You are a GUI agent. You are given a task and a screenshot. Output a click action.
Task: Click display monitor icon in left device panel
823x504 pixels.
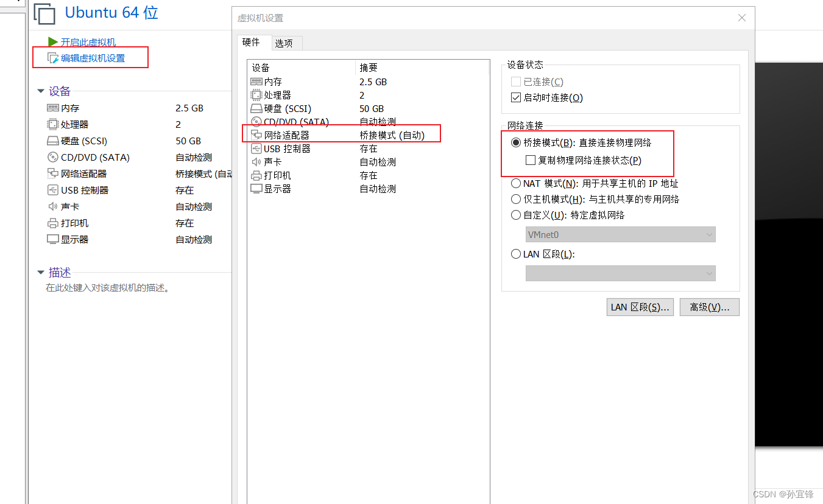[52, 239]
